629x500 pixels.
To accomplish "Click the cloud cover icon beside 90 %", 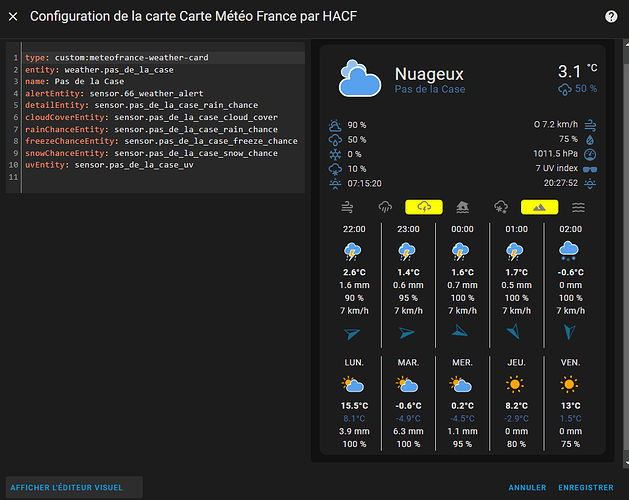I will click(335, 125).
